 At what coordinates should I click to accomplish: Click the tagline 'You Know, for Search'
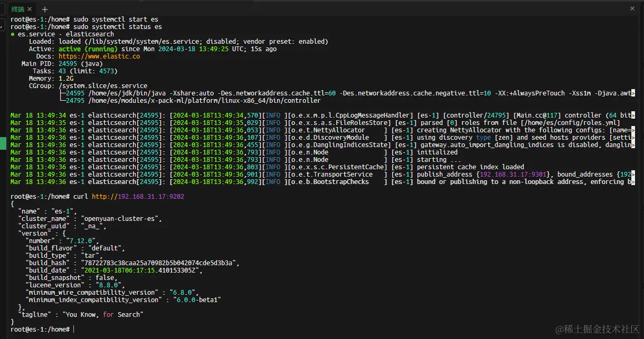(103, 314)
